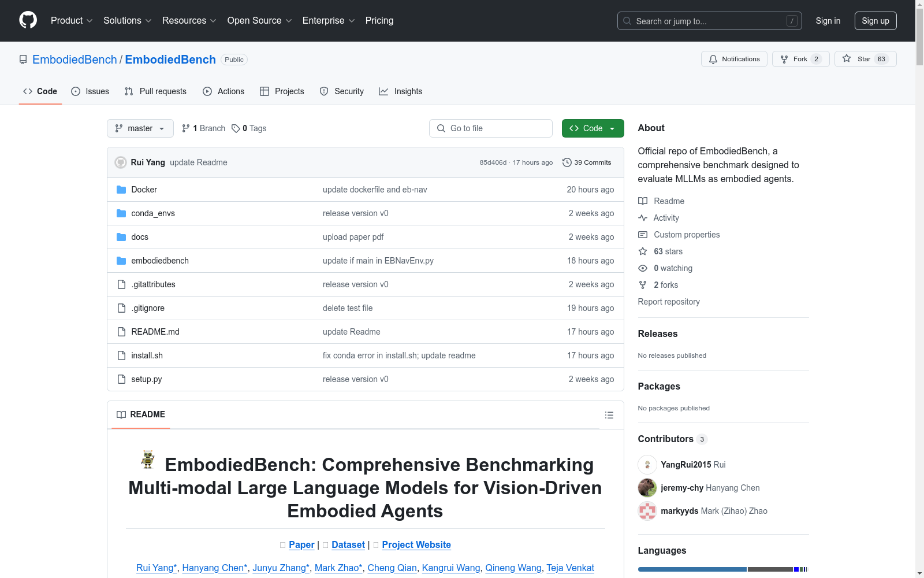Click the .gitattributes file icon
The image size is (924, 578).
[x=121, y=284]
